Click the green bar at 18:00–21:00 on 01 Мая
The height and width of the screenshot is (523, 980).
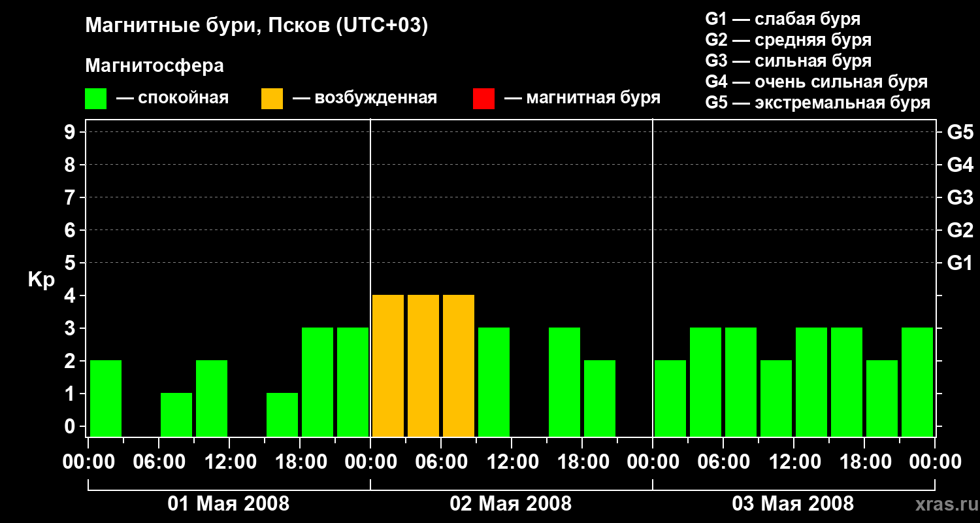pyautogui.click(x=318, y=382)
